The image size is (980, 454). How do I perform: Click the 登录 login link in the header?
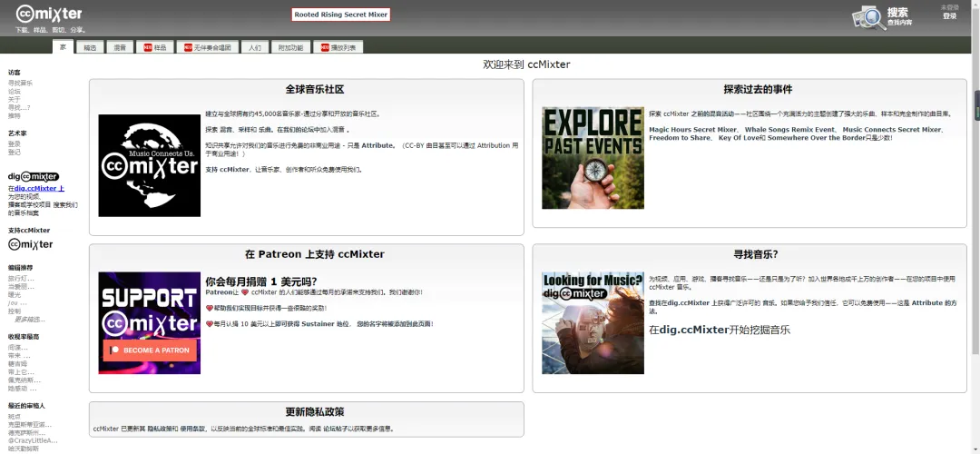949,16
